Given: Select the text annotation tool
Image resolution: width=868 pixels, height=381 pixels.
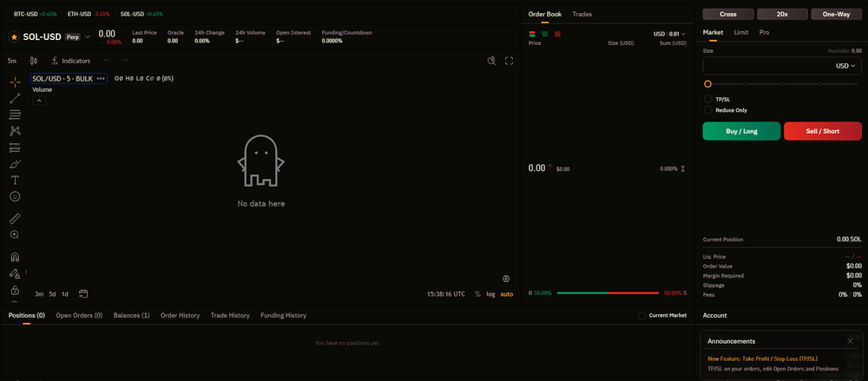Looking at the screenshot, I should coord(15,180).
